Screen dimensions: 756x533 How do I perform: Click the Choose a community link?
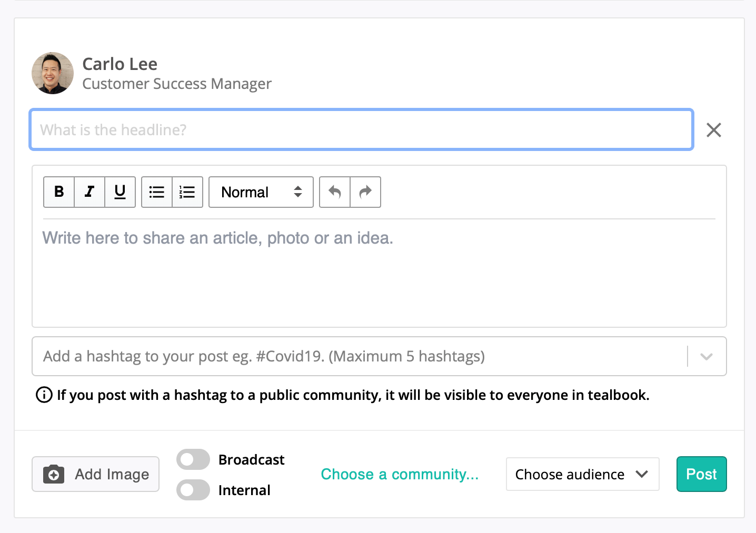[400, 474]
